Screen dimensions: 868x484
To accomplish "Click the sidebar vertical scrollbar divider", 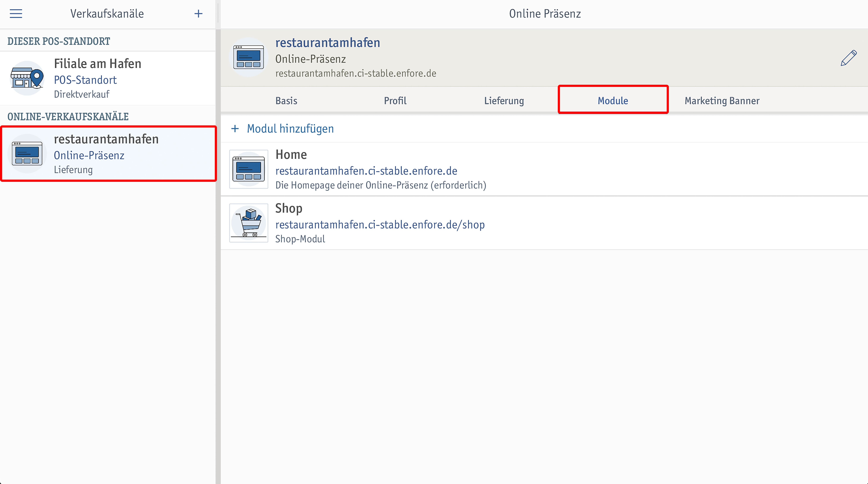I will 218,257.
